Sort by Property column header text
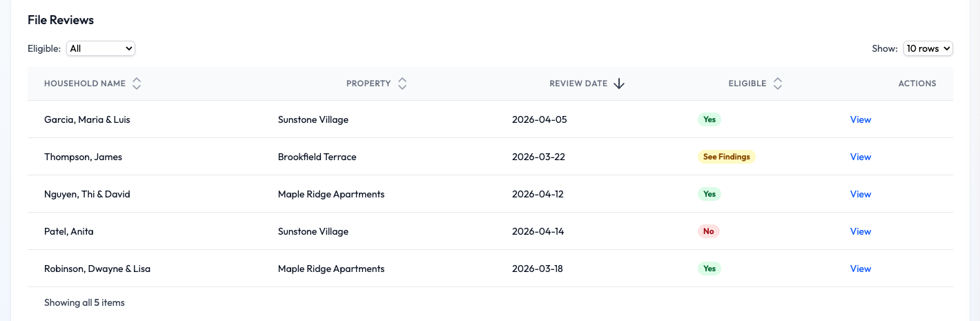Screen dimensions: 980x321 tap(369, 84)
